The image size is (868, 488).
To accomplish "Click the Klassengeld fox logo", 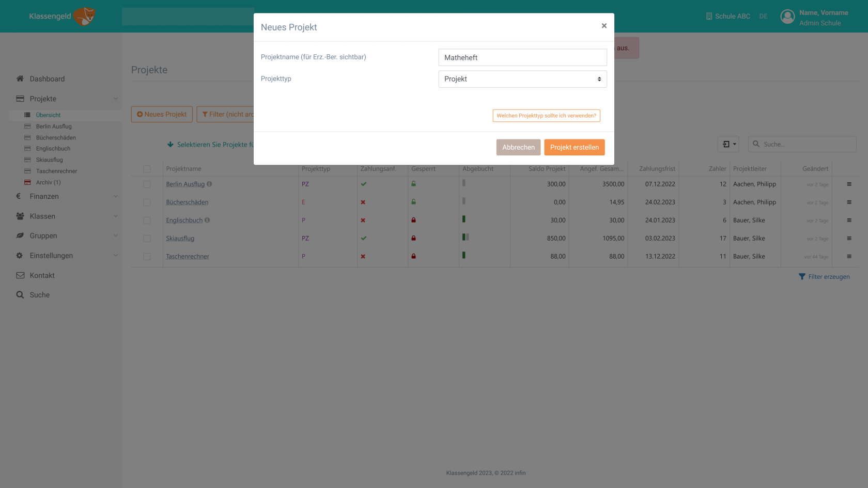I will (x=84, y=16).
